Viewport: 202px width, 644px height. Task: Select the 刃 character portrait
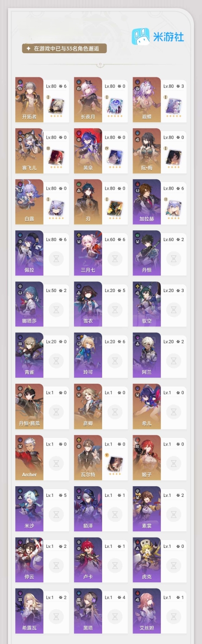[88, 202]
